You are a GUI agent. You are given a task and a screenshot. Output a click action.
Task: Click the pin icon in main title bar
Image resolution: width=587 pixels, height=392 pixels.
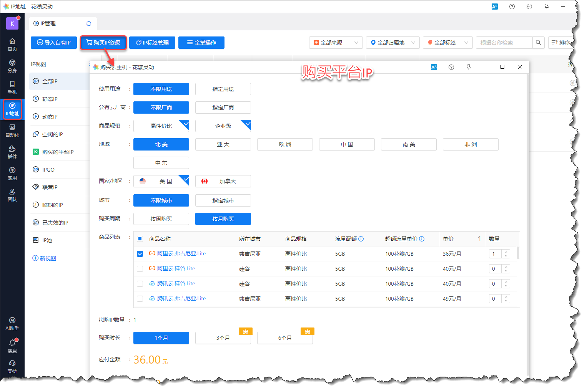tap(547, 7)
